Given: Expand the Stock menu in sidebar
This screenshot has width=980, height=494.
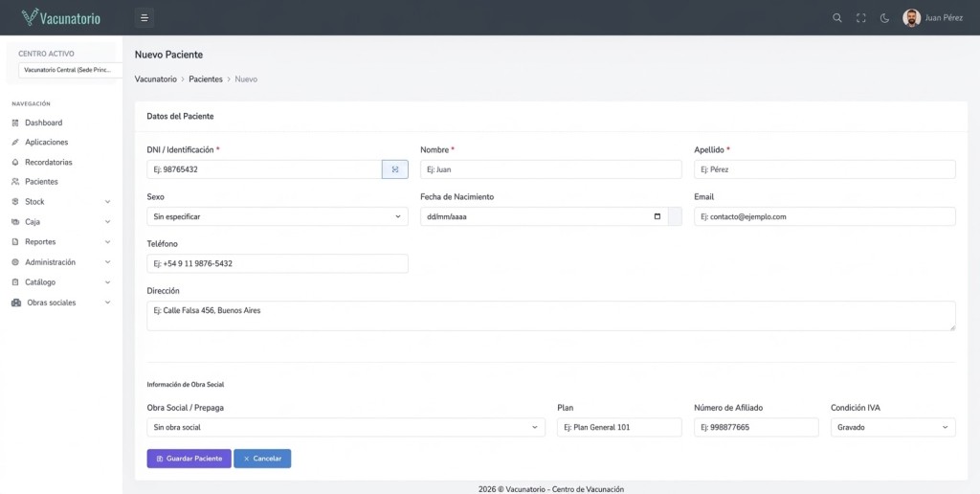Looking at the screenshot, I should (61, 202).
